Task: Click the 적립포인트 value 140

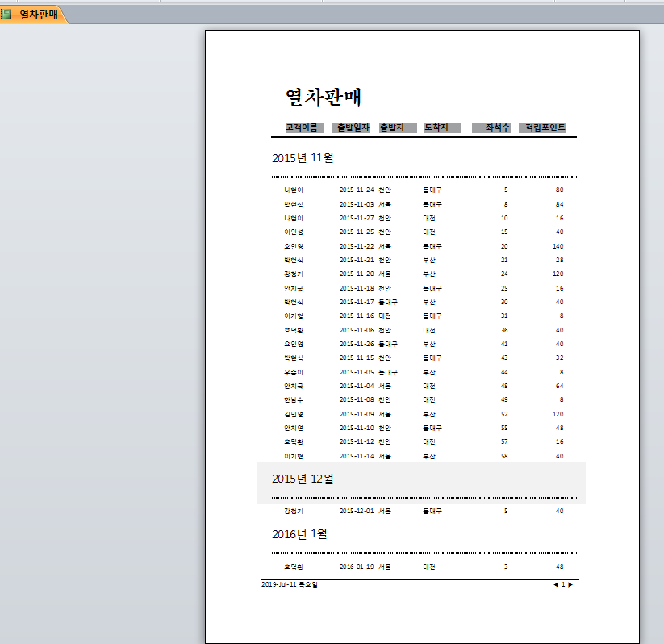Action: pos(558,246)
